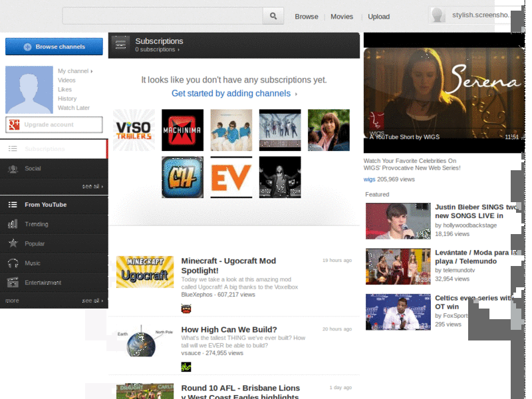Click the profile picture placeholder
532x399 pixels.
tap(29, 90)
